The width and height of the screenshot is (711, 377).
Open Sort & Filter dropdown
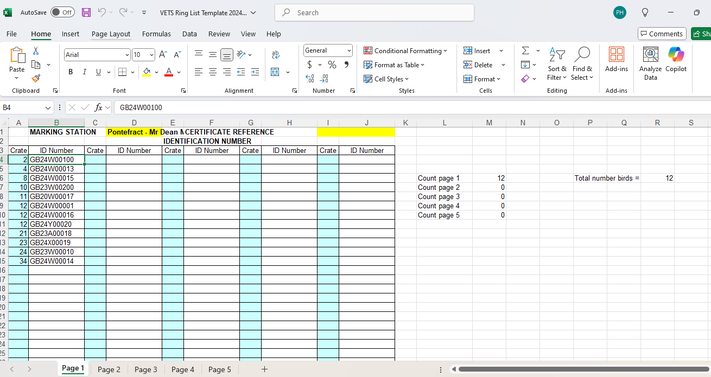click(557, 64)
